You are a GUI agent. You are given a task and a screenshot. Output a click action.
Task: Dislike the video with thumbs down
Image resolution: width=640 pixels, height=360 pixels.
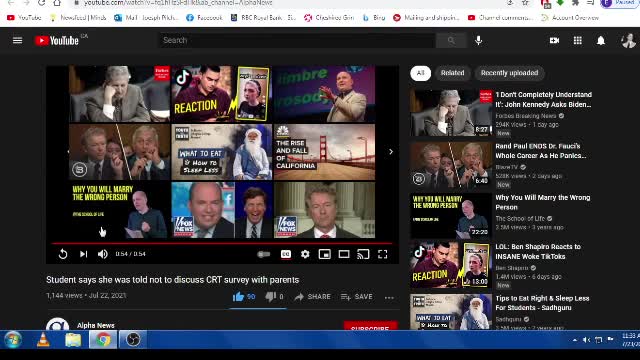(274, 297)
